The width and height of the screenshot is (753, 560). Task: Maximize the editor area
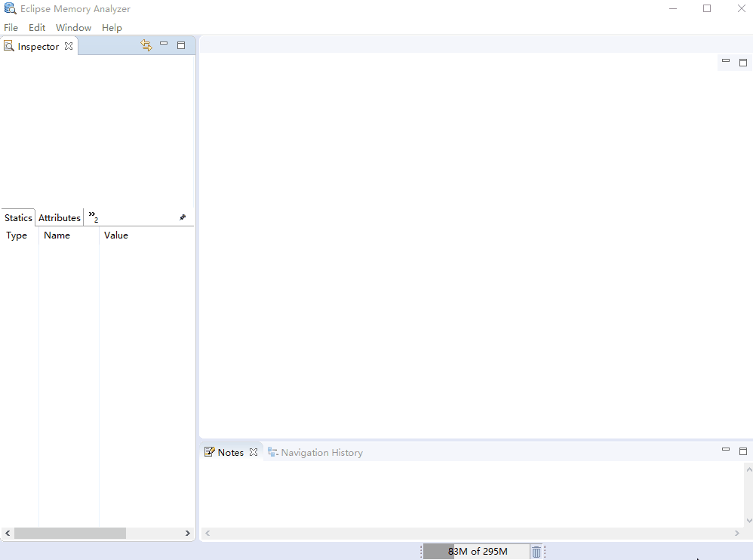point(743,63)
